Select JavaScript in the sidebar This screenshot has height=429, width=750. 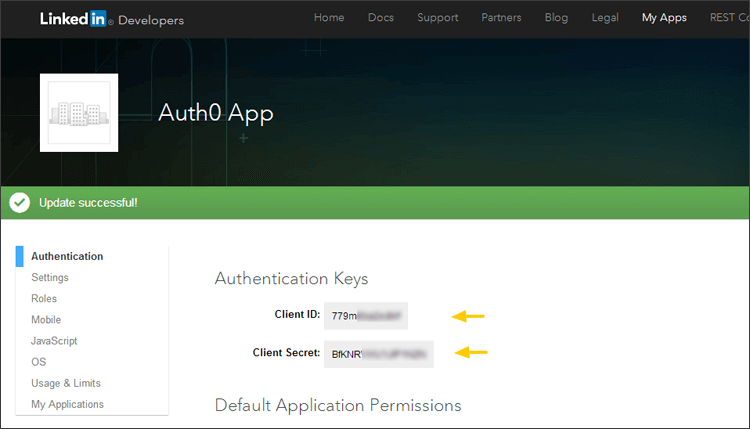pos(54,341)
